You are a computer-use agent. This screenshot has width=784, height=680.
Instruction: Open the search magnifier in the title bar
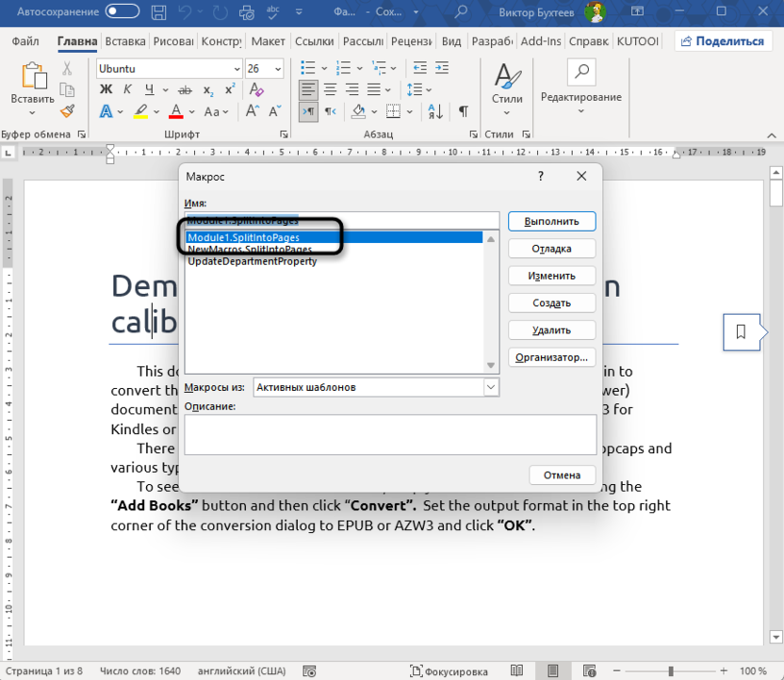point(462,12)
